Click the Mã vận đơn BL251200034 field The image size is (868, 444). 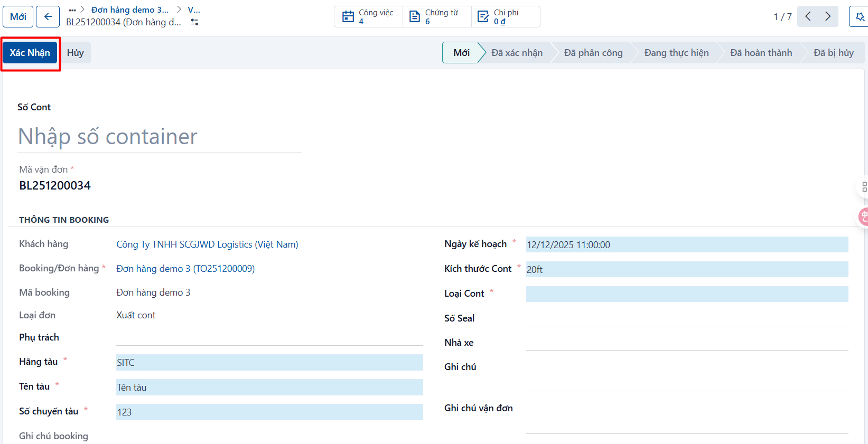(55, 185)
